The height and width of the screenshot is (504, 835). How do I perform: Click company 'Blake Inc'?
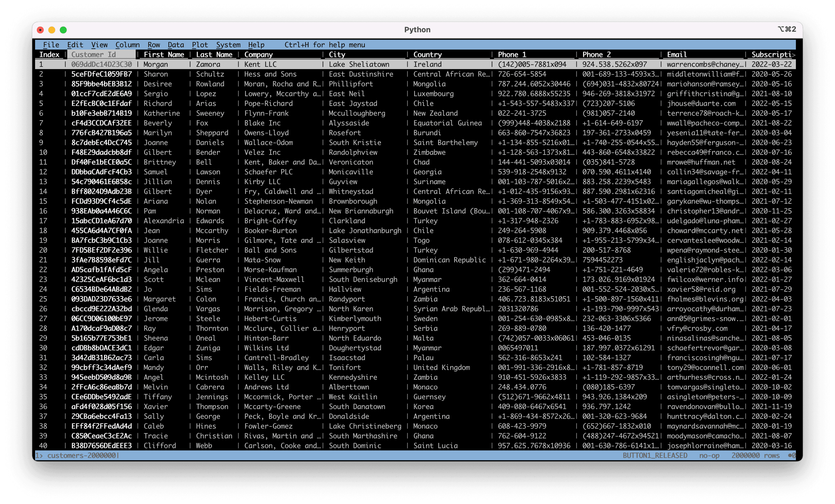point(263,123)
